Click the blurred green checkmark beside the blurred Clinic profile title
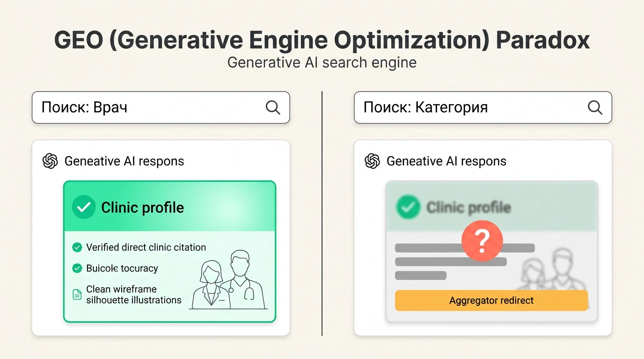 (408, 208)
